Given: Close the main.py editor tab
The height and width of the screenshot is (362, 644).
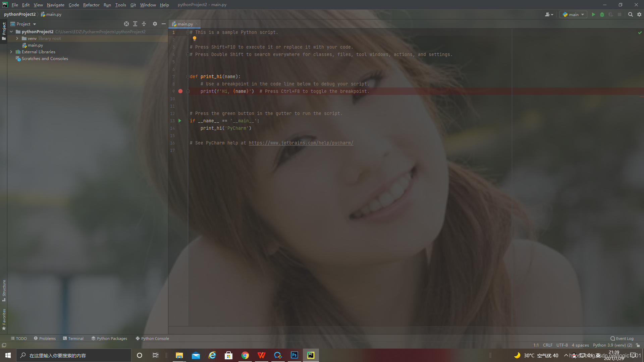Looking at the screenshot, I should point(197,24).
